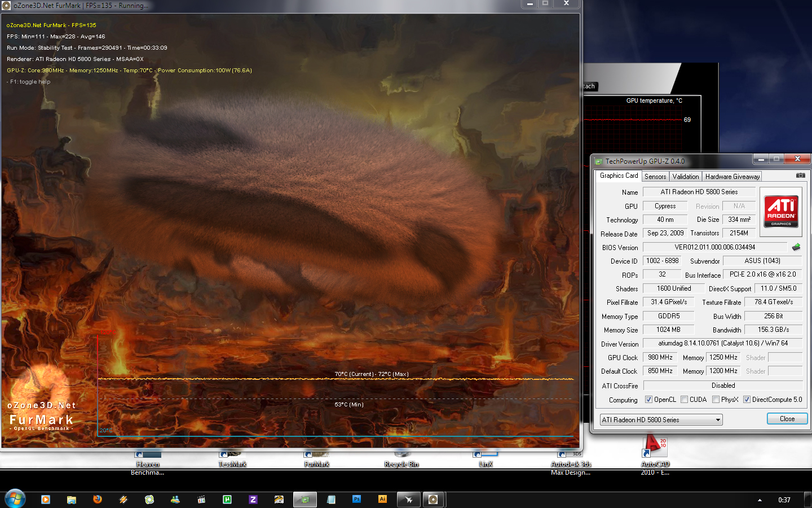Tick the CUDA checkbox
This screenshot has width=812, height=508.
pos(684,400)
